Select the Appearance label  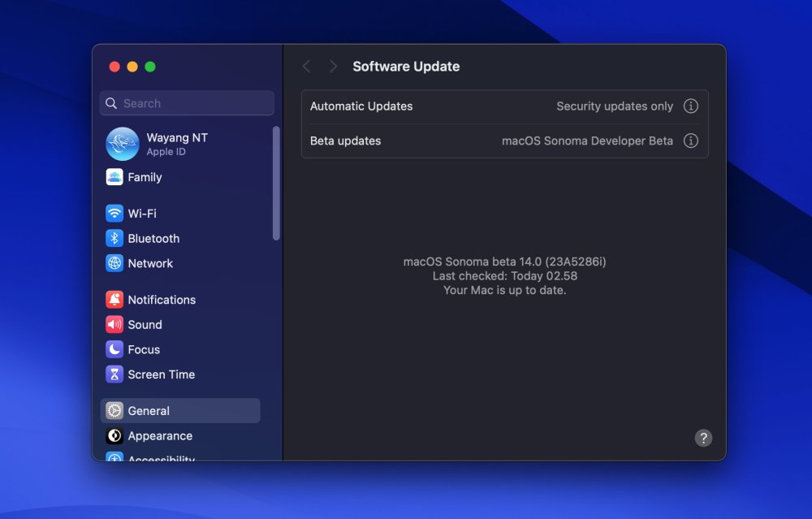160,435
